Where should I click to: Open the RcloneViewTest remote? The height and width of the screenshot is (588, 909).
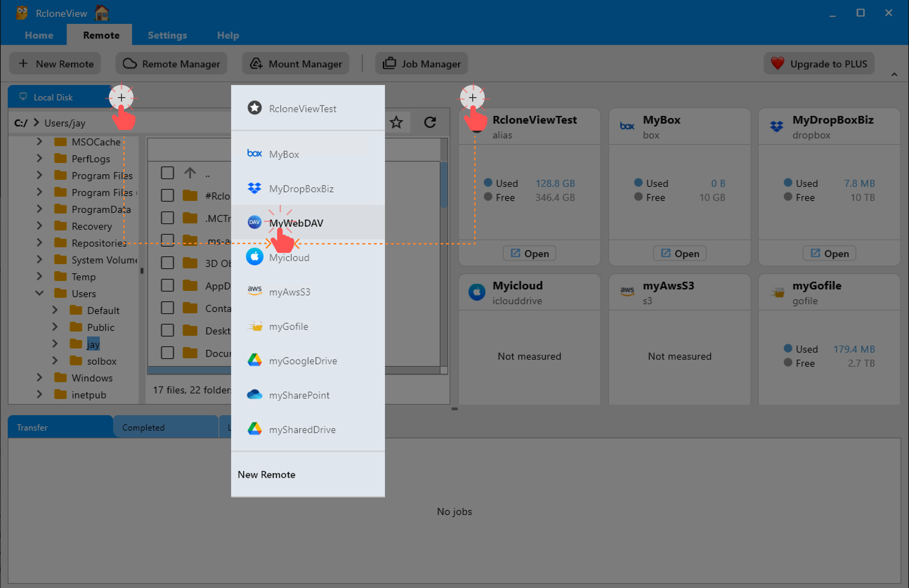pyautogui.click(x=529, y=253)
